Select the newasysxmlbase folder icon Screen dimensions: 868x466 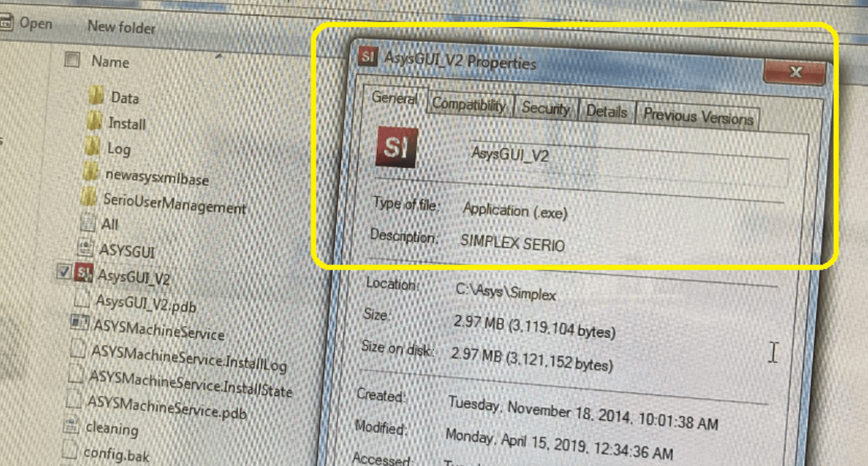90,172
